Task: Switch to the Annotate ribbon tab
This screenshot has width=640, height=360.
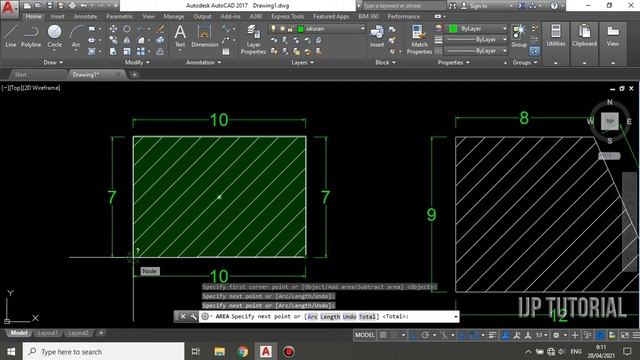Action: tap(85, 16)
